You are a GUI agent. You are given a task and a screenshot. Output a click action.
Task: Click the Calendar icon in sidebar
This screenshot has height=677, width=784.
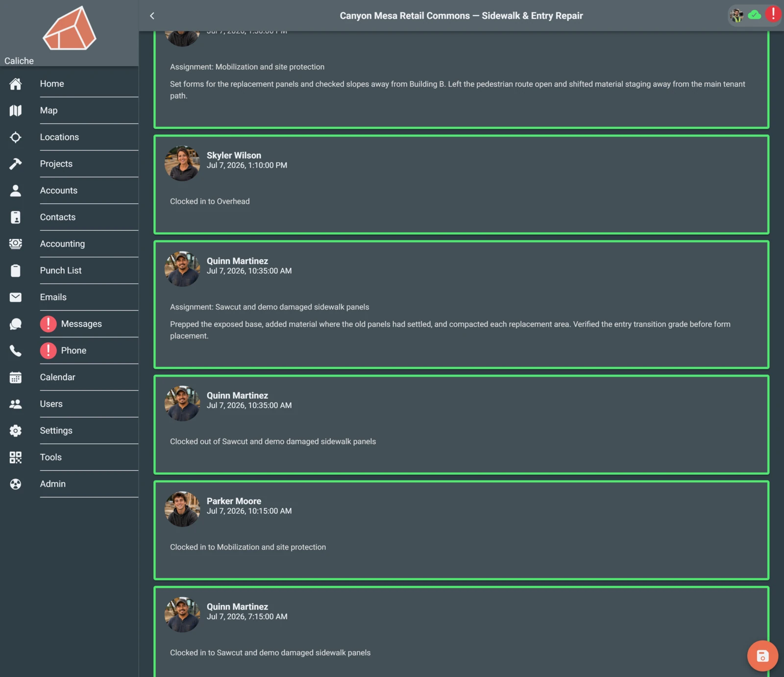[16, 377]
